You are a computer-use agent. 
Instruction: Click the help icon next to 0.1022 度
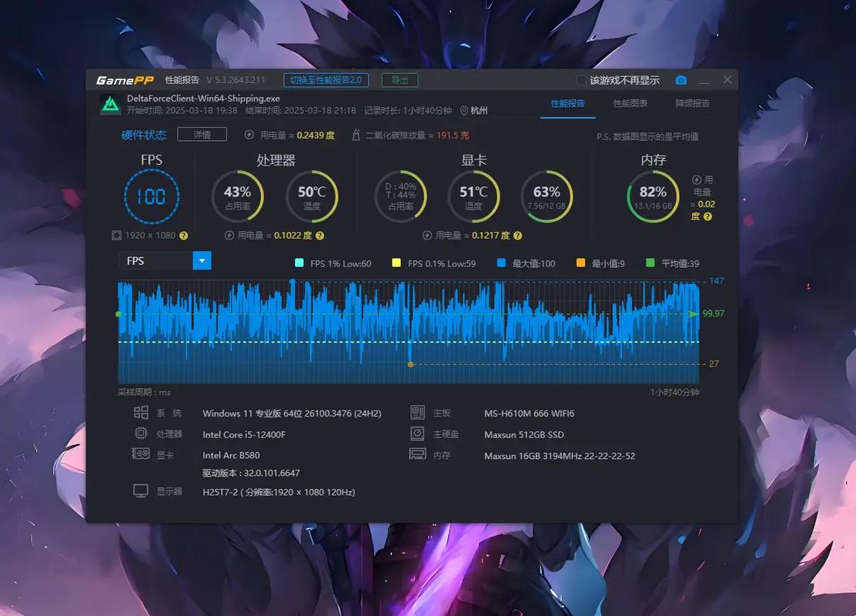319,236
